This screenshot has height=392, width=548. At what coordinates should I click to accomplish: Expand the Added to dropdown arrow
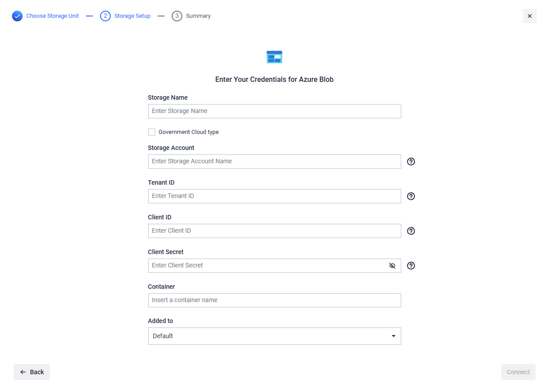(394, 336)
